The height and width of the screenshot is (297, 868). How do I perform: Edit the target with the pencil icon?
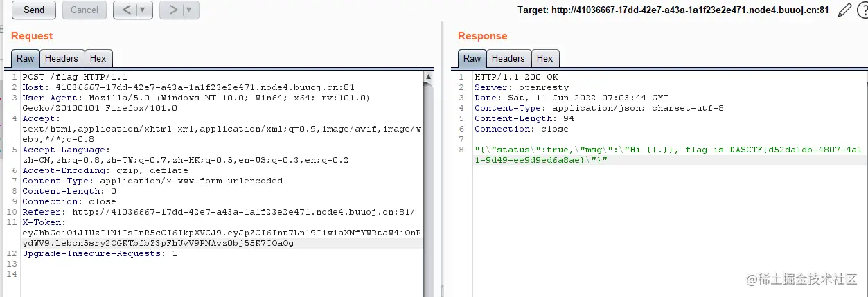point(844,10)
